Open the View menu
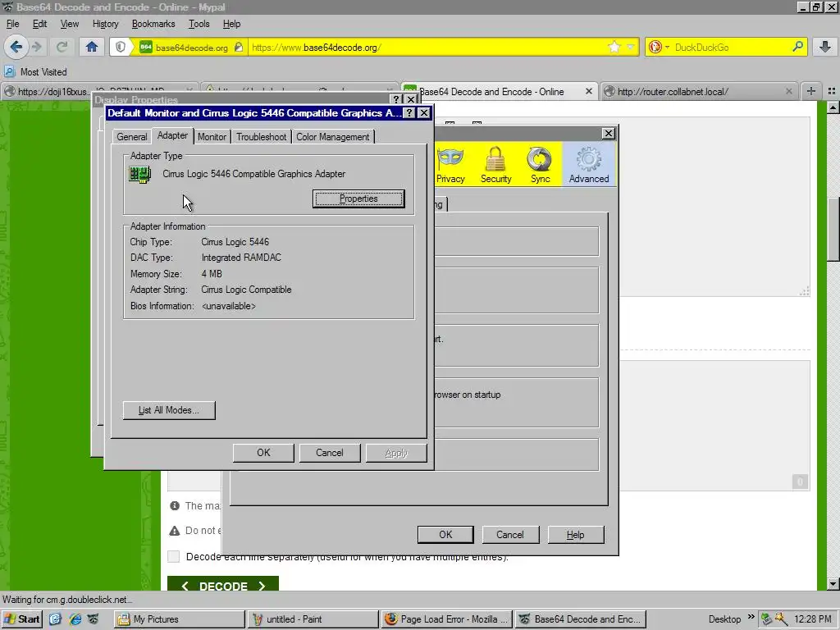 tap(70, 24)
